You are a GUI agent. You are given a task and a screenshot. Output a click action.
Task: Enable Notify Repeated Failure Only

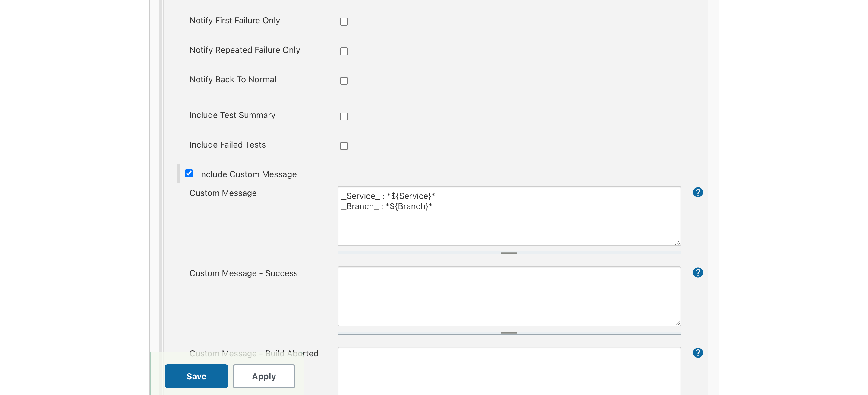pyautogui.click(x=344, y=51)
